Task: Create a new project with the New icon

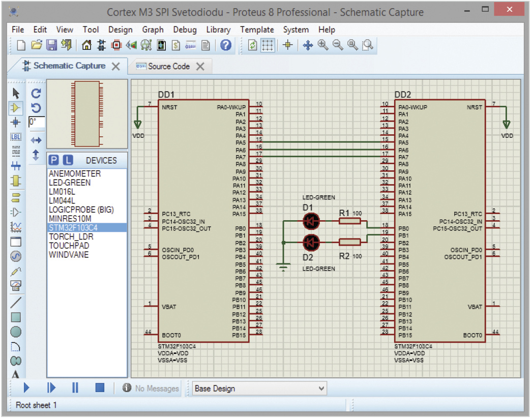Action: point(21,45)
